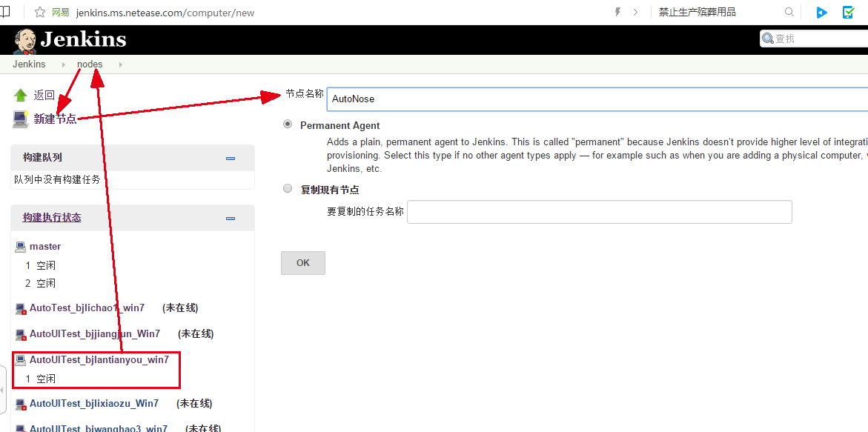Focus the 要复制的任务名称 input field

pyautogui.click(x=600, y=212)
